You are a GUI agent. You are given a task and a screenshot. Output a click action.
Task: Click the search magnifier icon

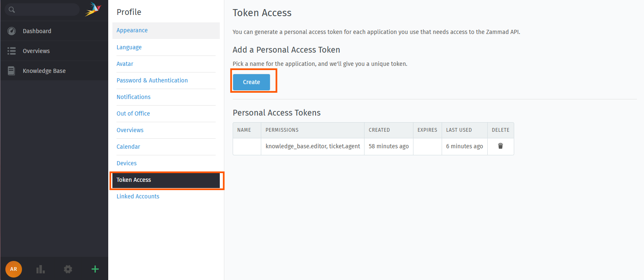click(12, 10)
